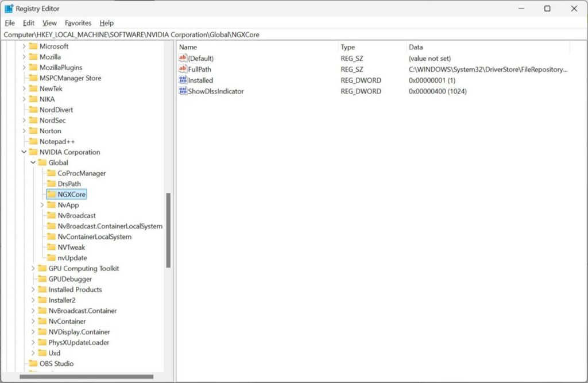Expand the Uxd key
This screenshot has height=383, width=588.
(33, 353)
